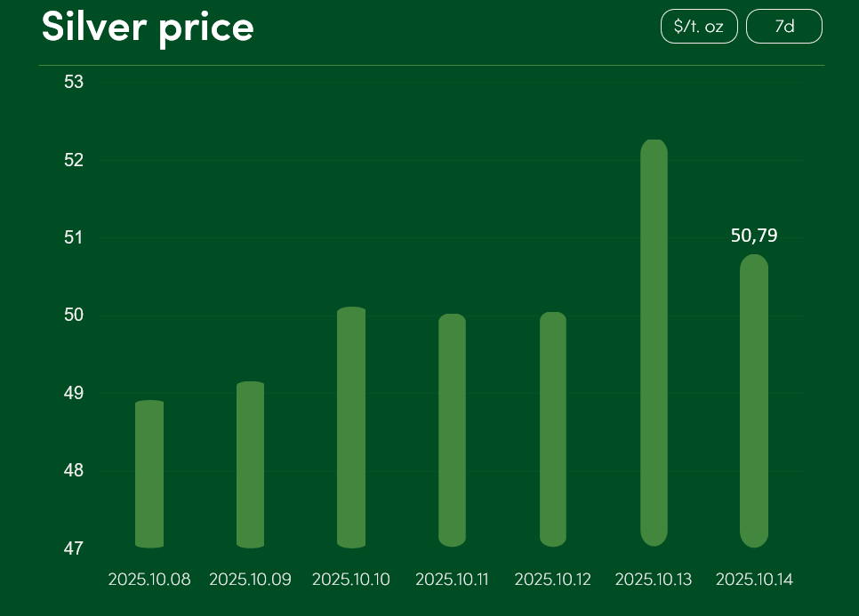Screen dimensions: 859x616
Task: Select the 2025.10.09 axis label
Action: (250, 580)
